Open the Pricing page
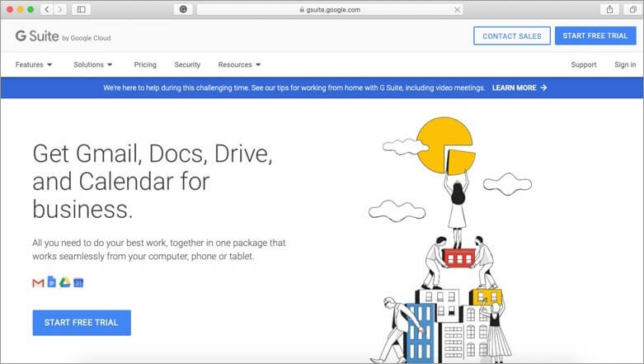644x364 pixels. [x=145, y=64]
